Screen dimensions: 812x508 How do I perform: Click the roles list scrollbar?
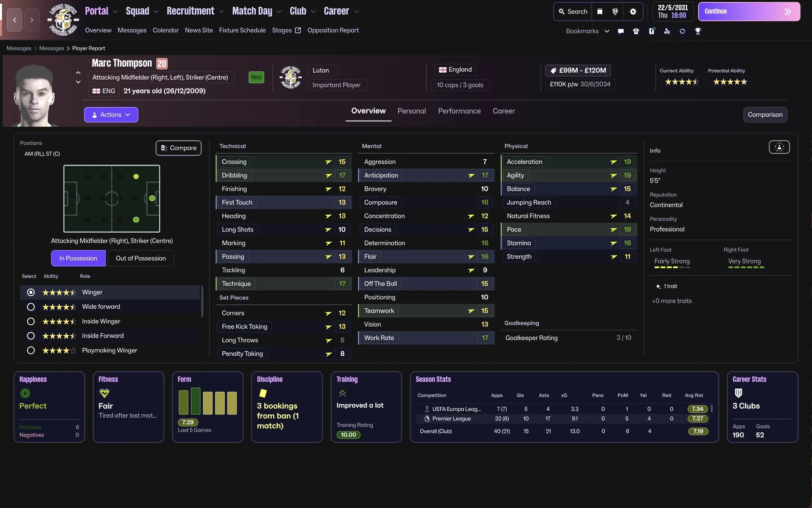(x=202, y=302)
